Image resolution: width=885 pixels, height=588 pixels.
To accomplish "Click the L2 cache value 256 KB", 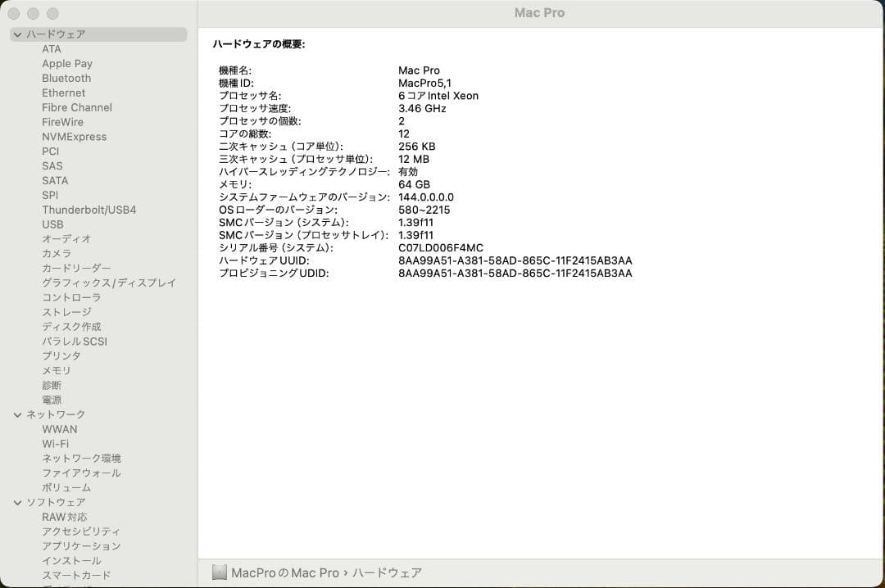I will (x=417, y=147).
